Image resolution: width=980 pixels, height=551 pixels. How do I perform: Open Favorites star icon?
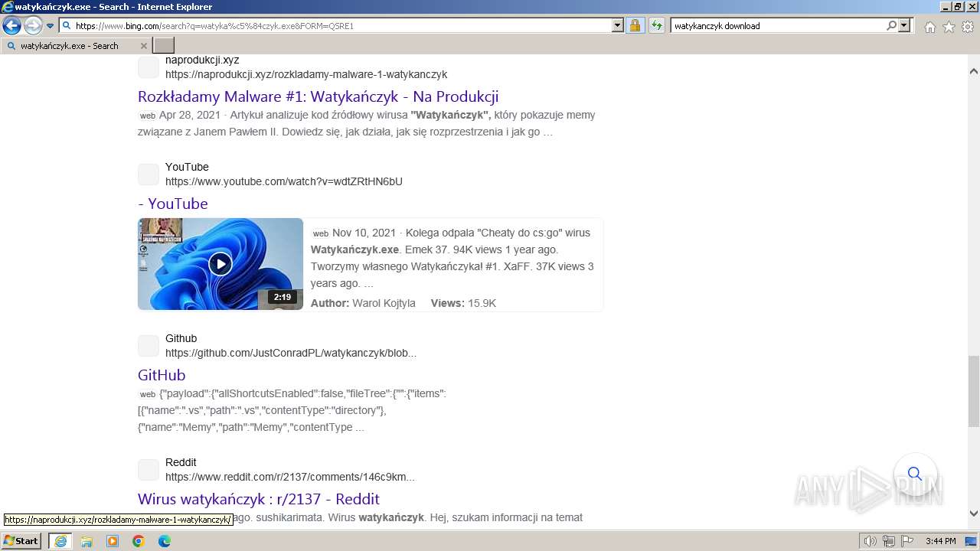pyautogui.click(x=949, y=27)
